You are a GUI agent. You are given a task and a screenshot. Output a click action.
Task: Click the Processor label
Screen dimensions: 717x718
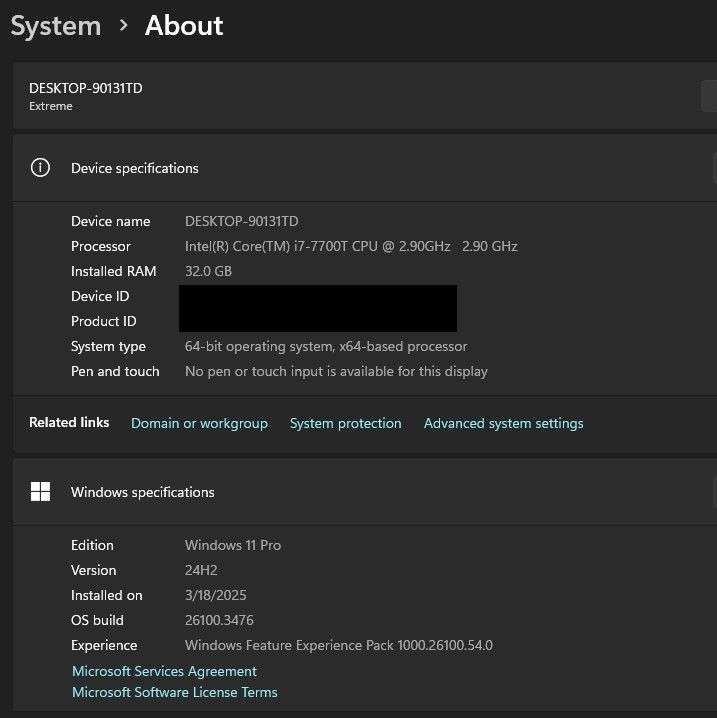[101, 246]
